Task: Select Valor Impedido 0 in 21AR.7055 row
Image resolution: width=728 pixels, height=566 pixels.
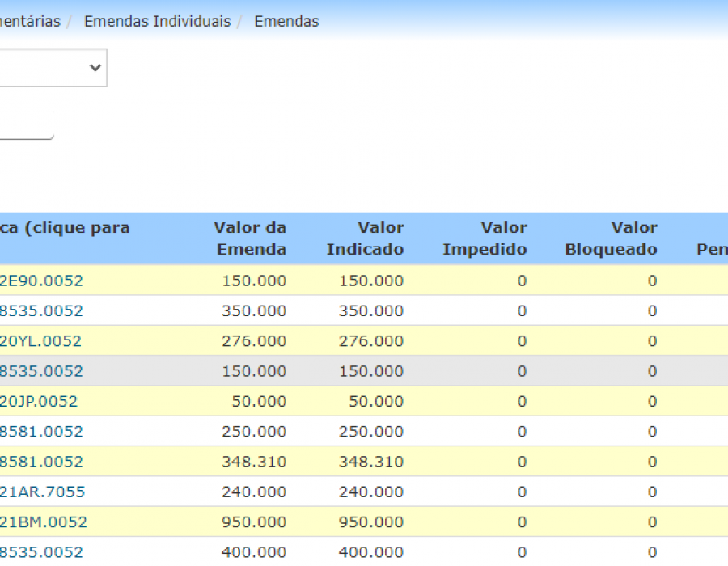Action: [x=522, y=492]
